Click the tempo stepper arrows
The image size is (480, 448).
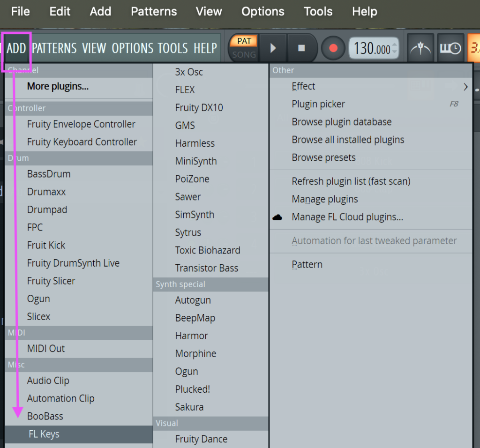[x=394, y=48]
